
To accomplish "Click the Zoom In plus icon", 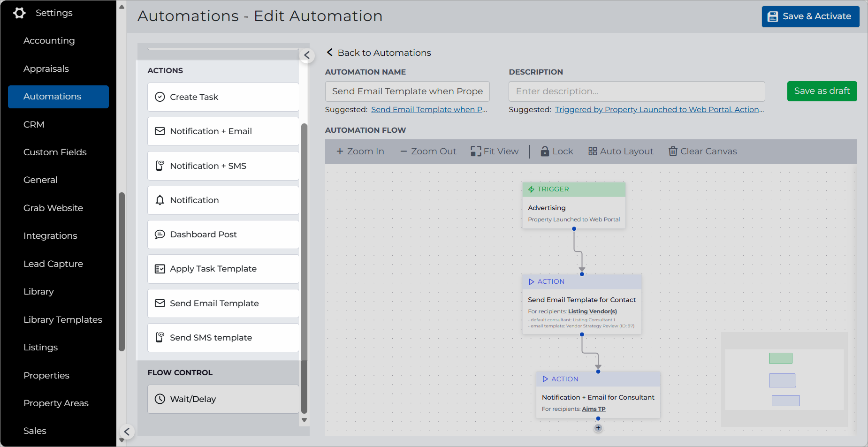I will [340, 152].
